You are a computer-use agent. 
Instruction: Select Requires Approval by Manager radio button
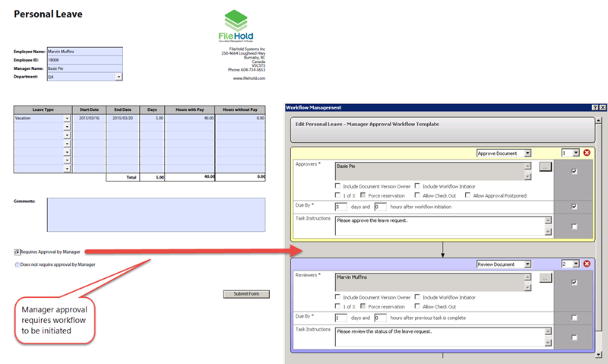(x=17, y=252)
